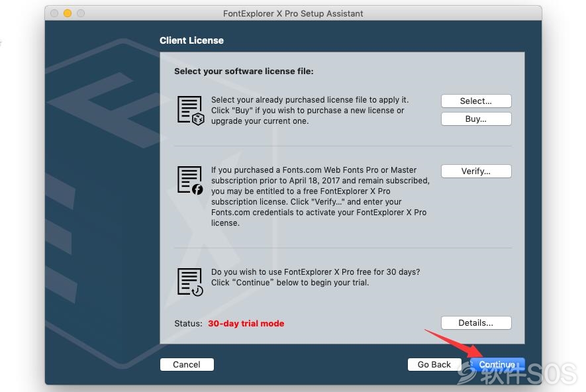Go Back to the previous step

(434, 364)
